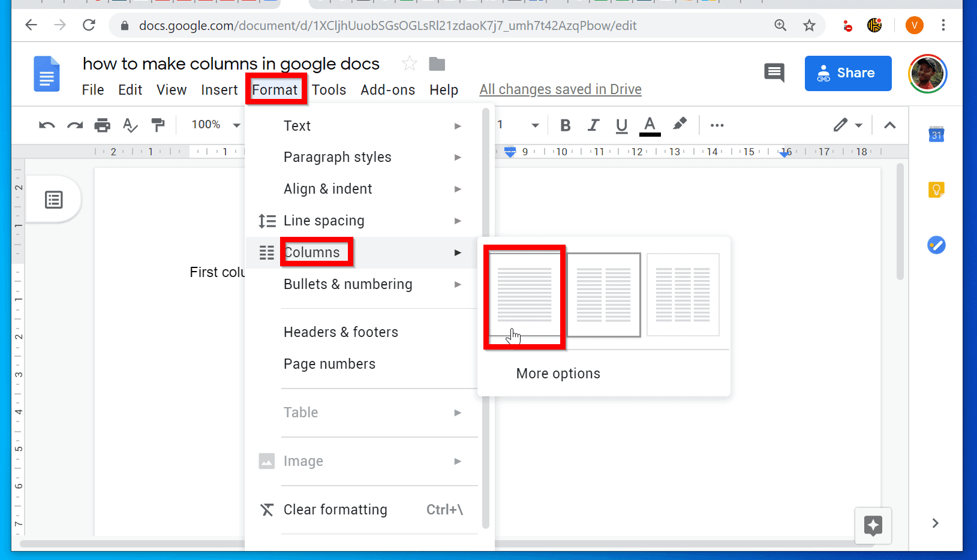Screen dimensions: 977x560
Task: Toggle underline formatting
Action: [x=621, y=125]
